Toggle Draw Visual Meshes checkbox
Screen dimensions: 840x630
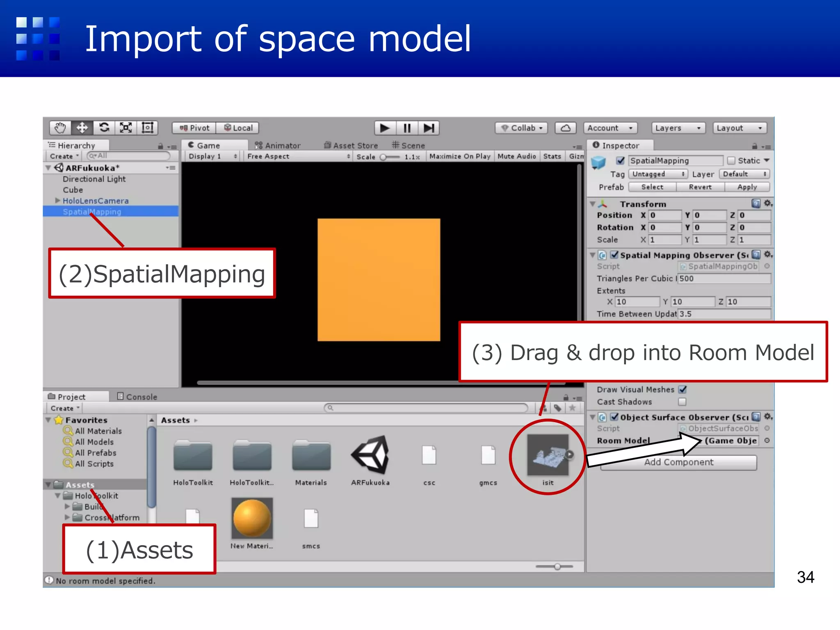coord(682,390)
